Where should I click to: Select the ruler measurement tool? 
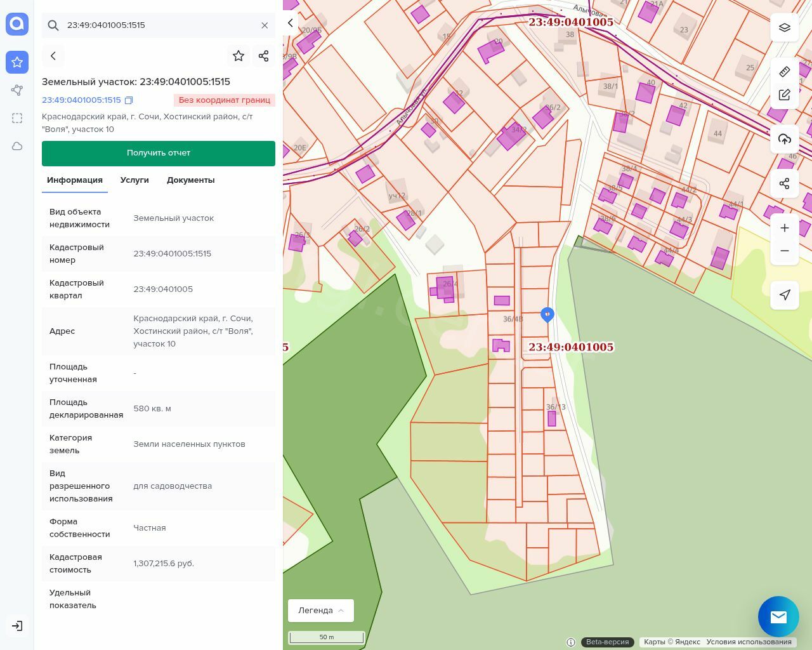click(785, 72)
